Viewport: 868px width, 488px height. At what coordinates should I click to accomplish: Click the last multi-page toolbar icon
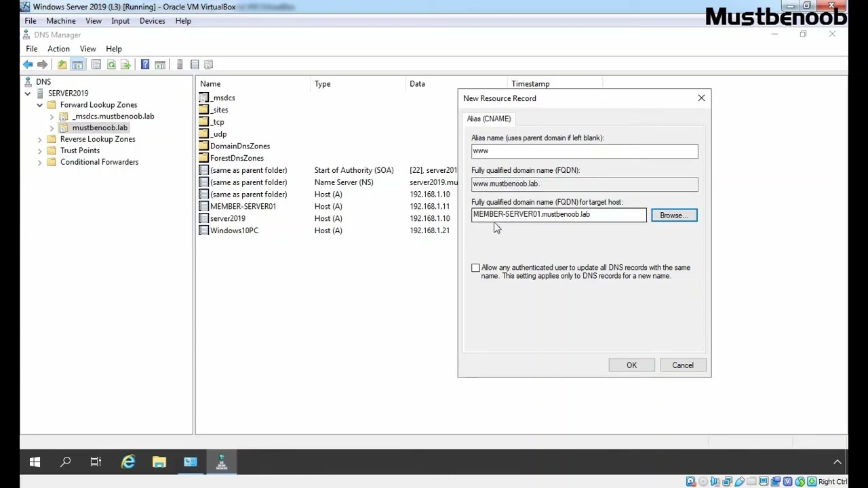[209, 64]
